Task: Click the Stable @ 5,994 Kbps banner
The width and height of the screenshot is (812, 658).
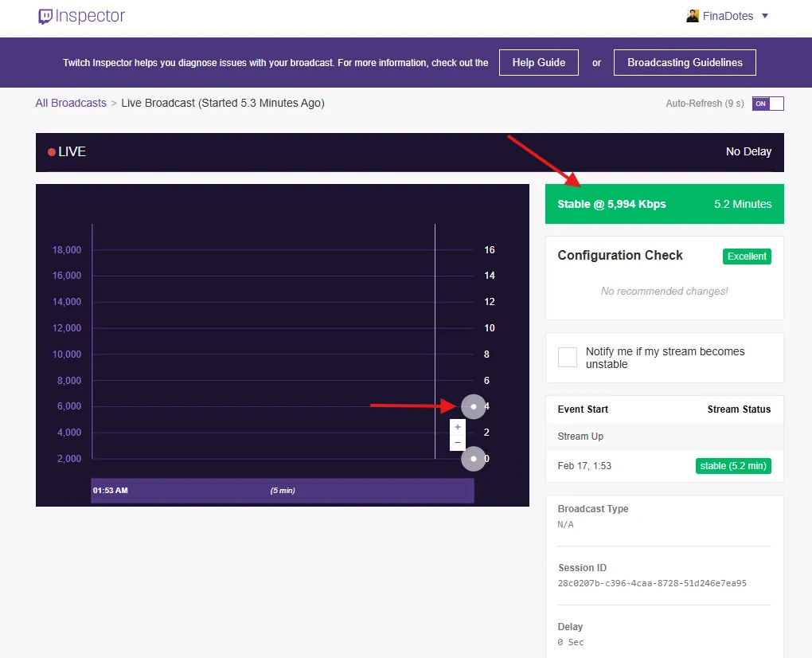Action: pos(664,204)
